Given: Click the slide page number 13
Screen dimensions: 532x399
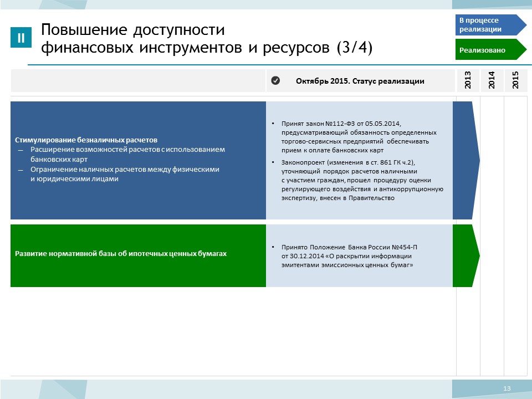Looking at the screenshot, I should (x=507, y=388).
